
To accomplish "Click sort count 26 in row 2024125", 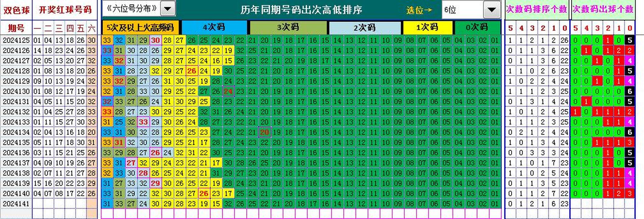I will tap(564, 40).
